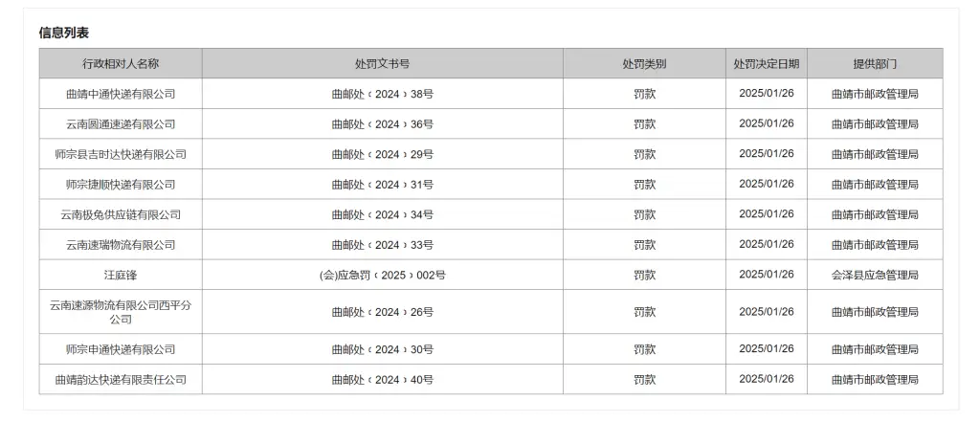Click document number (会)应急罚〔2025〕002号

click(x=382, y=275)
